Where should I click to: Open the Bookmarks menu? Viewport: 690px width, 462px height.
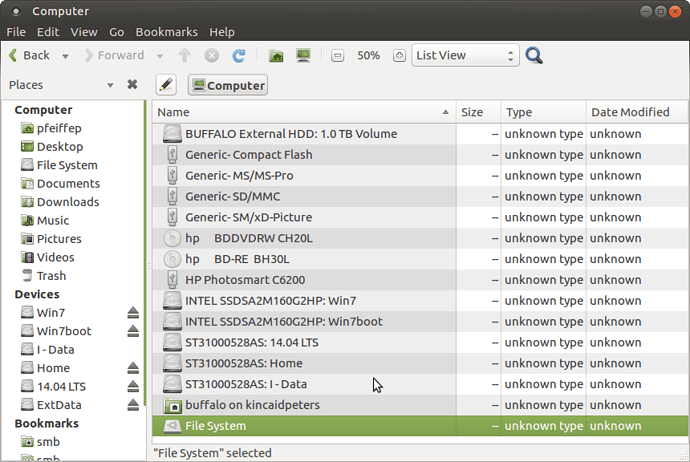[166, 32]
